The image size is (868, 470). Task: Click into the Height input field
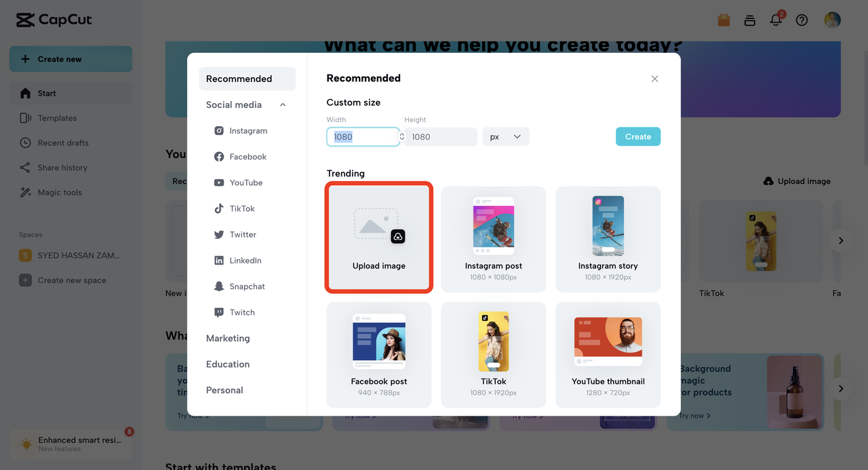pyautogui.click(x=441, y=137)
